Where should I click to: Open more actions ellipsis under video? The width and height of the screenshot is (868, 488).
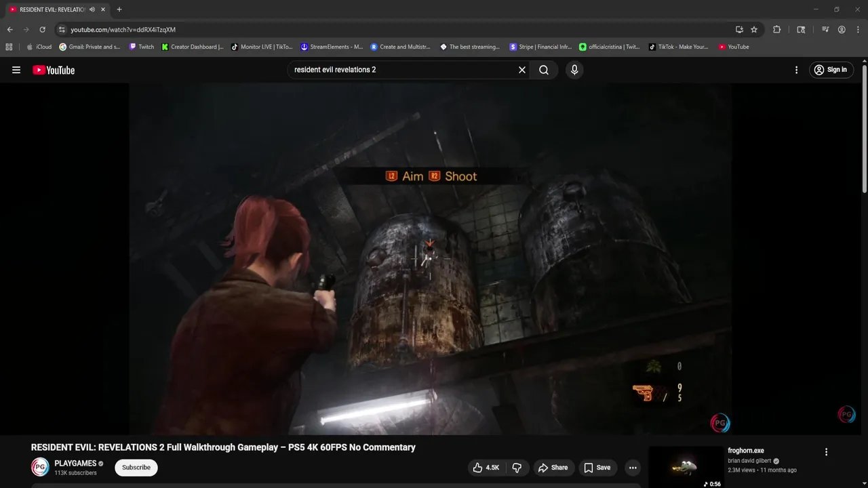633,468
